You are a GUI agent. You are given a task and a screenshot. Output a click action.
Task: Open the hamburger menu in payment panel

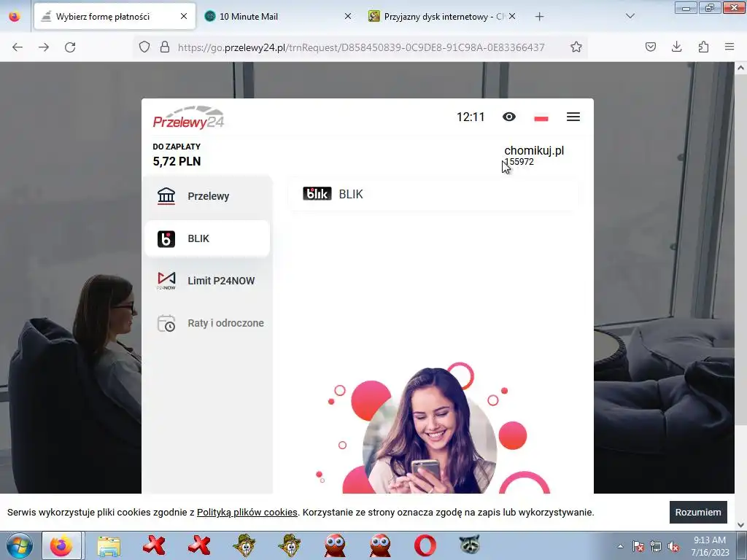click(x=573, y=117)
